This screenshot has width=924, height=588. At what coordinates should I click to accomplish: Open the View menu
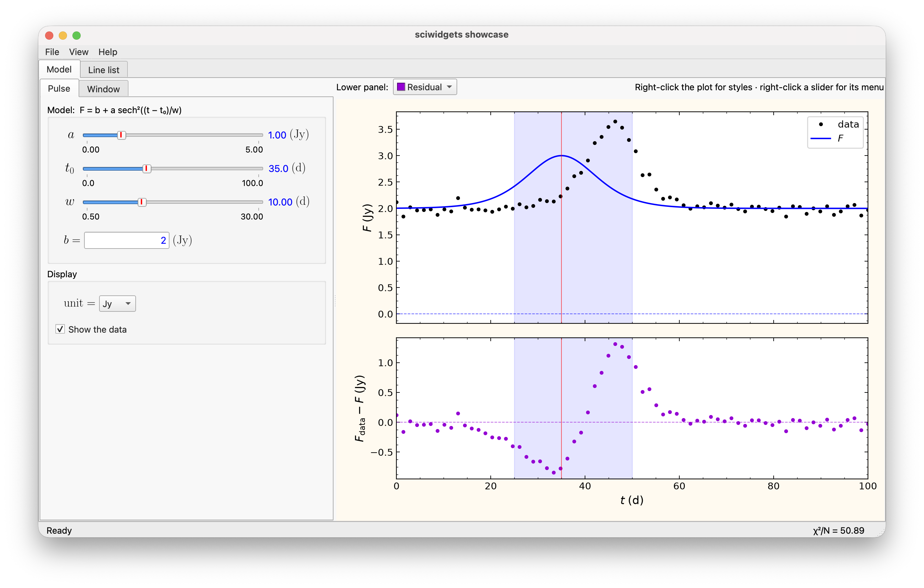coord(79,52)
